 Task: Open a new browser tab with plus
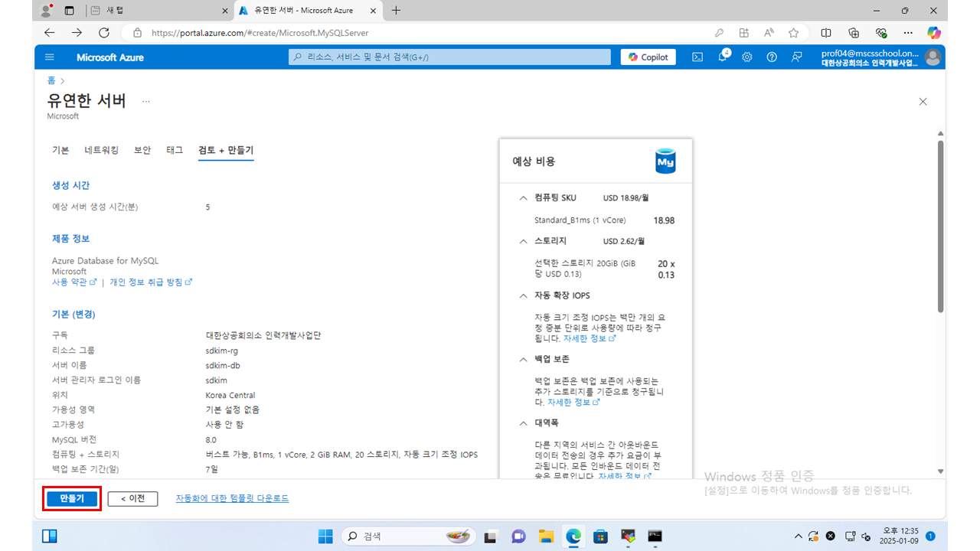(396, 11)
